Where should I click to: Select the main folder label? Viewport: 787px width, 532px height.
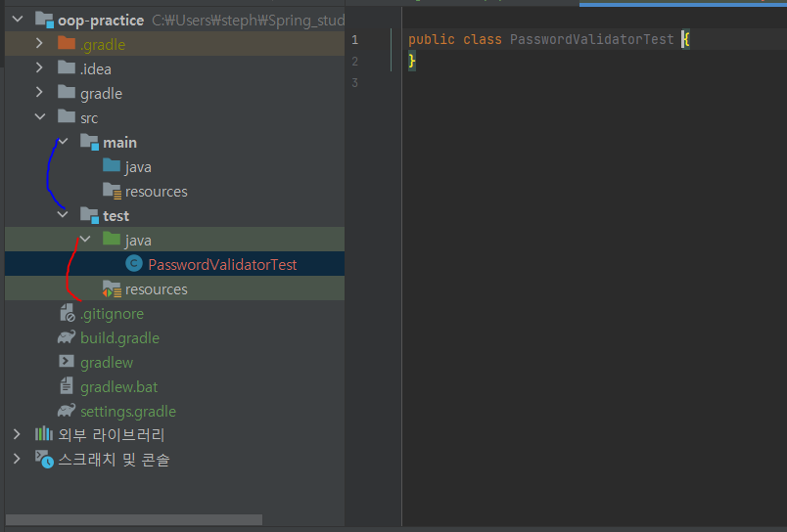pos(120,143)
